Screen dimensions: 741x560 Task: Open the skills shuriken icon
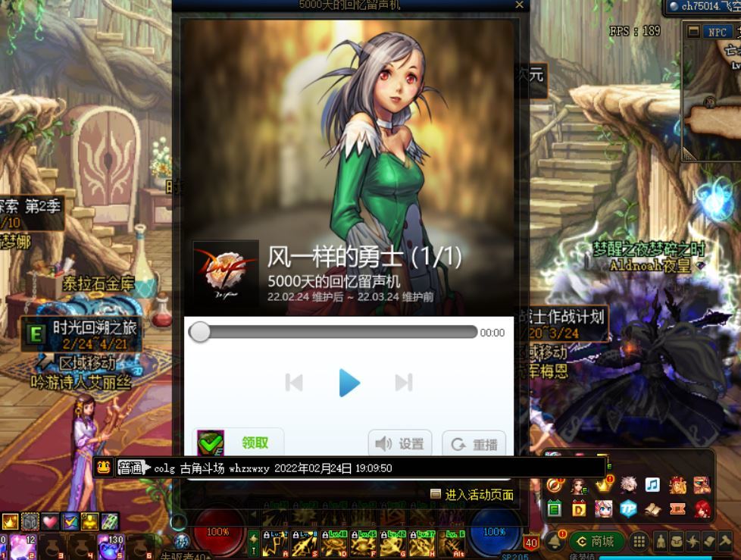point(693,542)
